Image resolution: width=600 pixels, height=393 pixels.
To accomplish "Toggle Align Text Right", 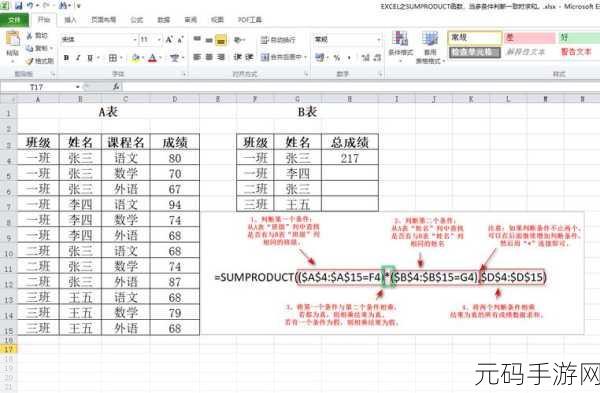I will 221,57.
